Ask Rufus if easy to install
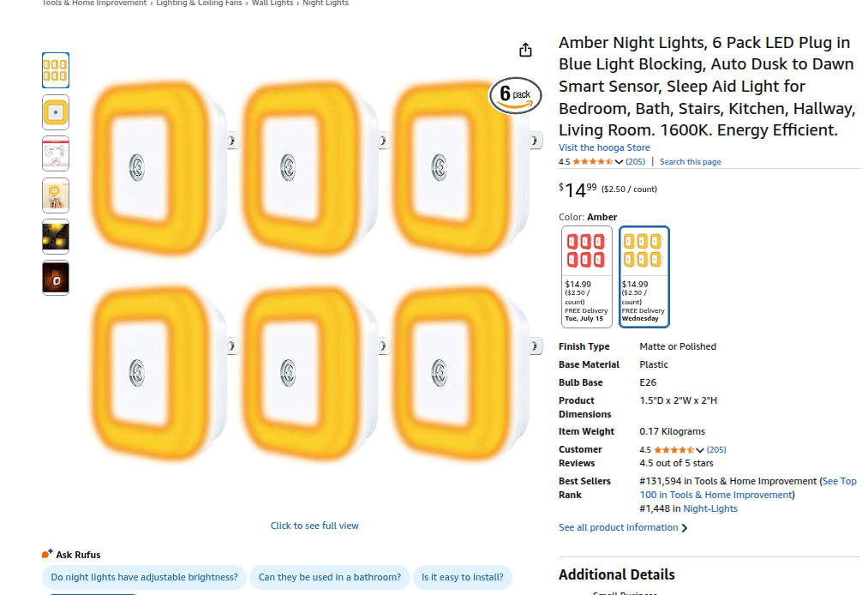 pyautogui.click(x=462, y=577)
